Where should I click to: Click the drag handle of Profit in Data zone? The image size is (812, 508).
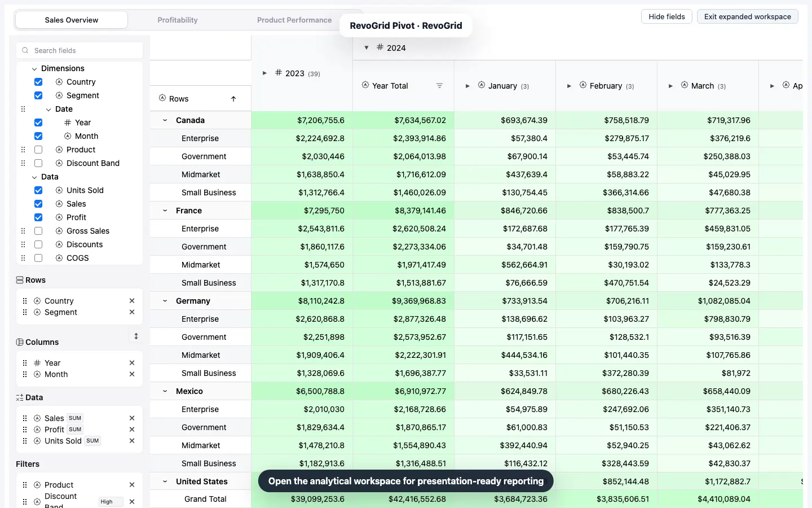pyautogui.click(x=25, y=430)
